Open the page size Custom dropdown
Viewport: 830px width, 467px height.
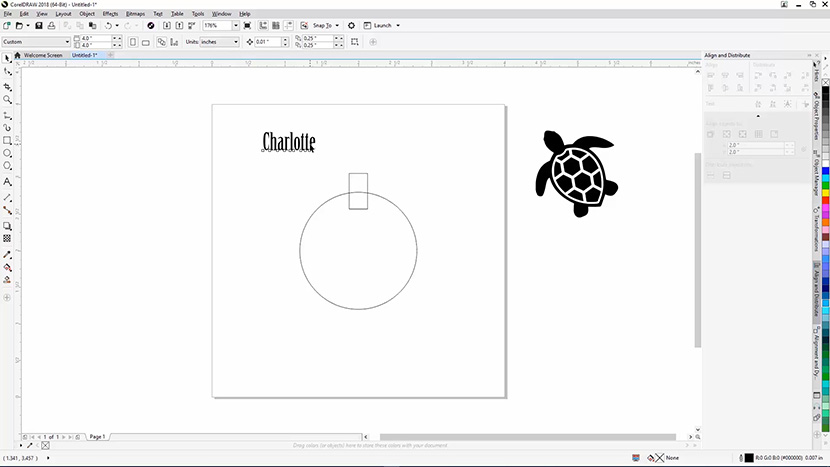point(67,42)
